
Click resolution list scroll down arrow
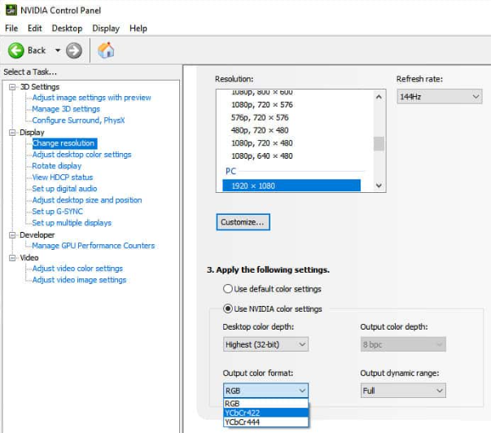(x=379, y=186)
